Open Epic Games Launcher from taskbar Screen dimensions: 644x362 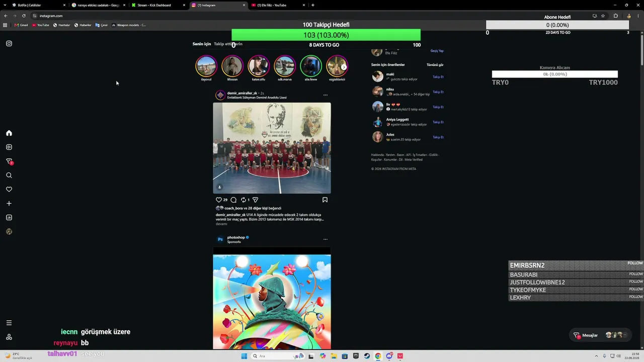(x=356, y=356)
